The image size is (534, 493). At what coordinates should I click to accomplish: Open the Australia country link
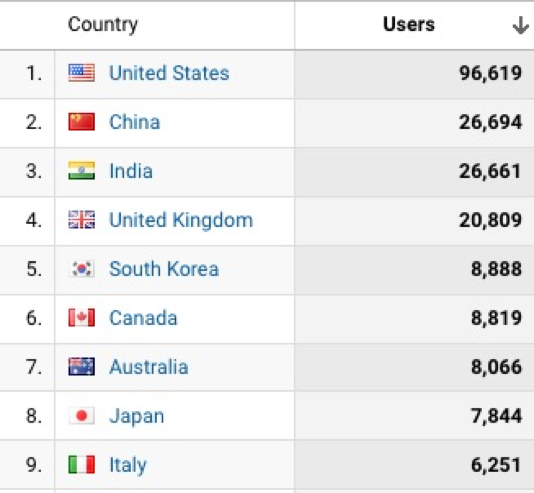click(148, 367)
